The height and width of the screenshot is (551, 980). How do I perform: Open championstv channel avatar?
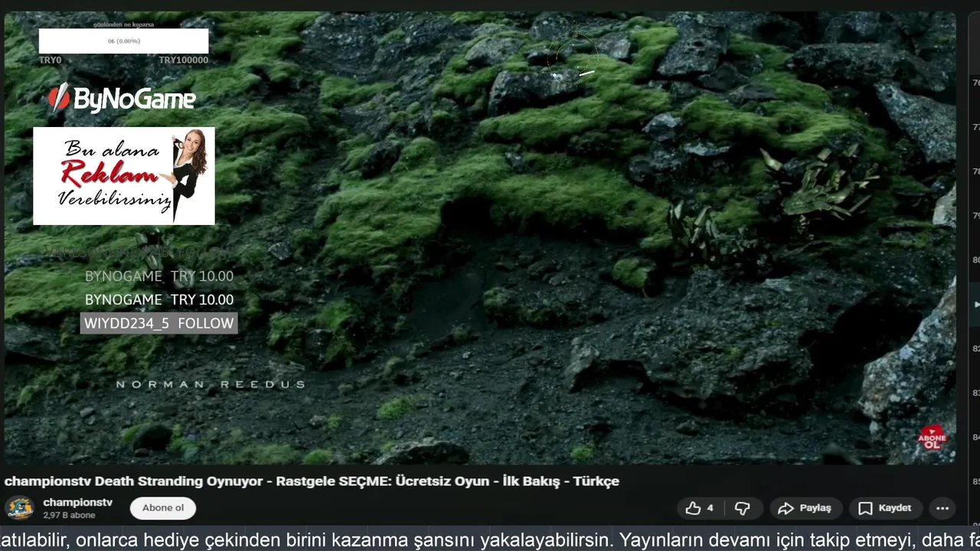coord(20,508)
